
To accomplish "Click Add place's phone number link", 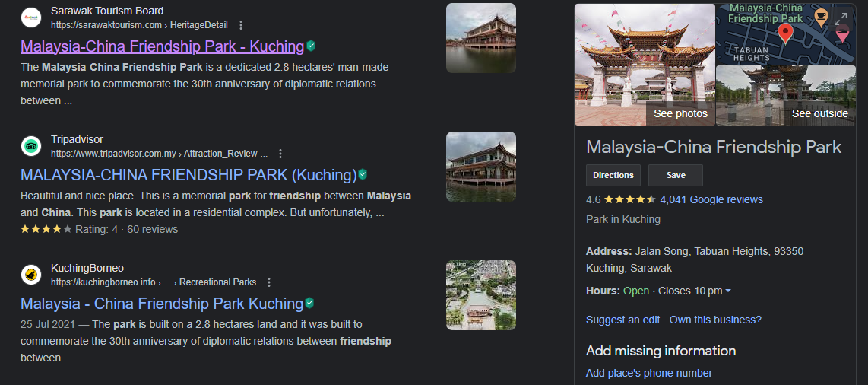I will pyautogui.click(x=649, y=373).
